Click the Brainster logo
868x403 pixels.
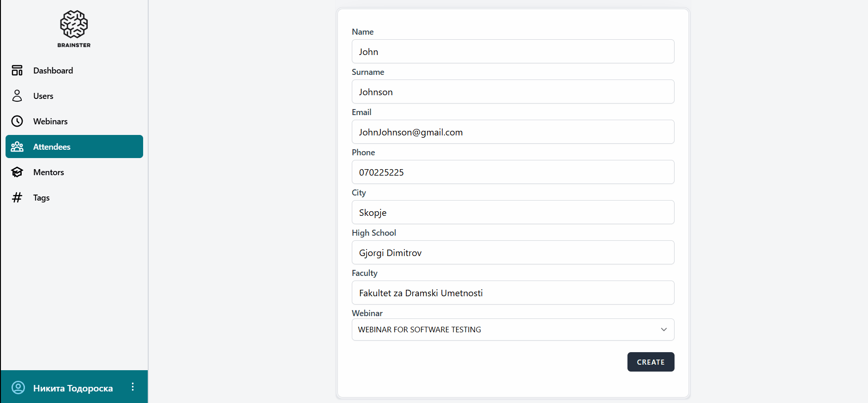(x=74, y=29)
